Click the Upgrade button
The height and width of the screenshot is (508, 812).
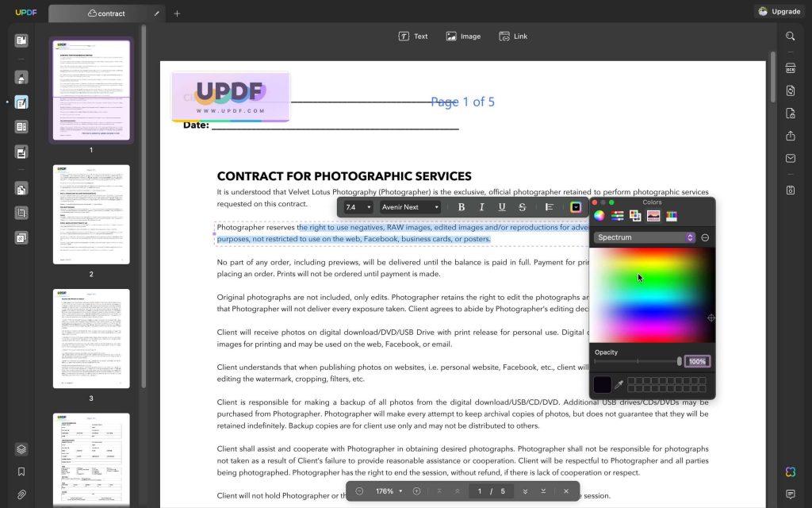click(779, 11)
